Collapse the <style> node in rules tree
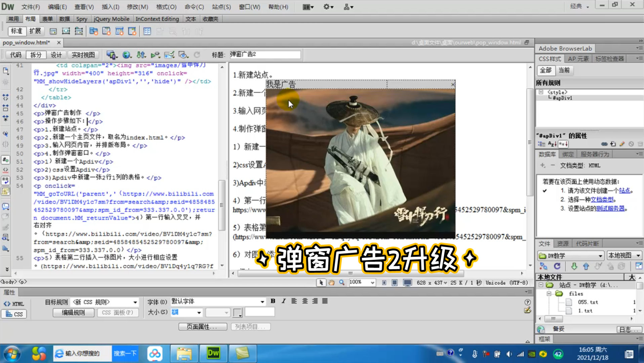Screen dimensions: 644x363 pyautogui.click(x=541, y=92)
